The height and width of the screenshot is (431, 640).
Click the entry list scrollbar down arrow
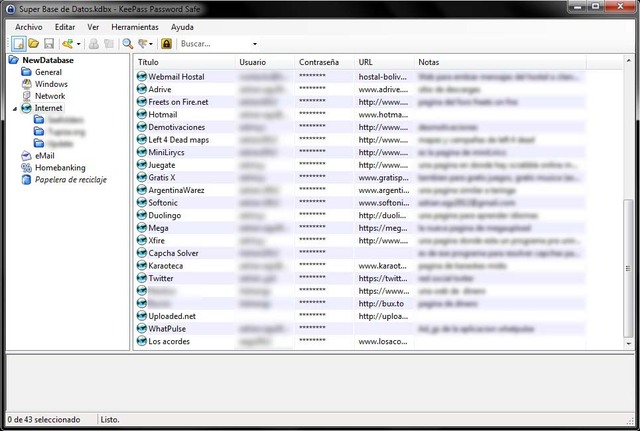pos(629,344)
